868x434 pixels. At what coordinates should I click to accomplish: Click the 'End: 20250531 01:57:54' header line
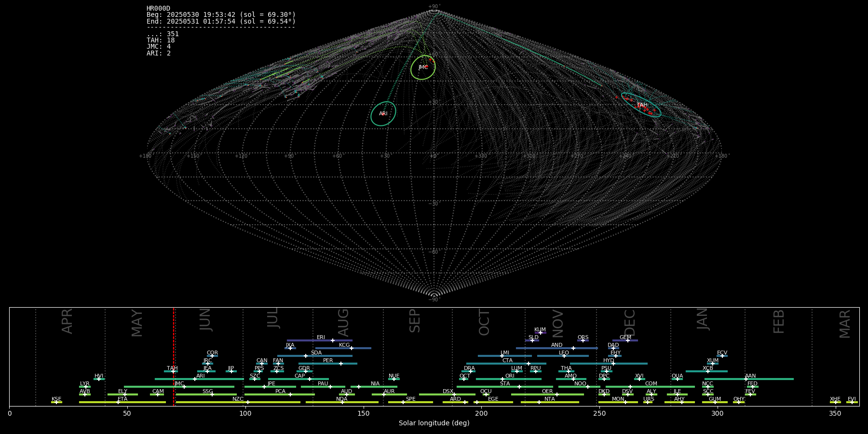tap(221, 21)
